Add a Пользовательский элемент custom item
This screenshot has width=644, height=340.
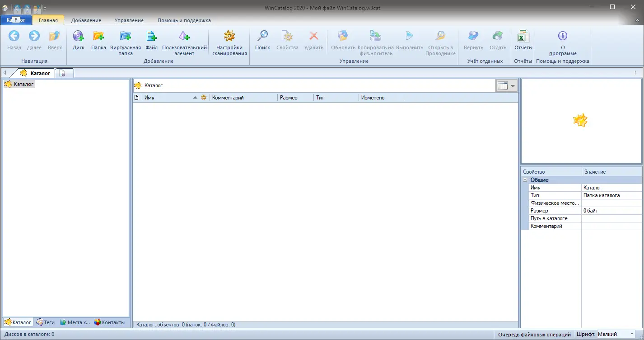click(x=184, y=43)
